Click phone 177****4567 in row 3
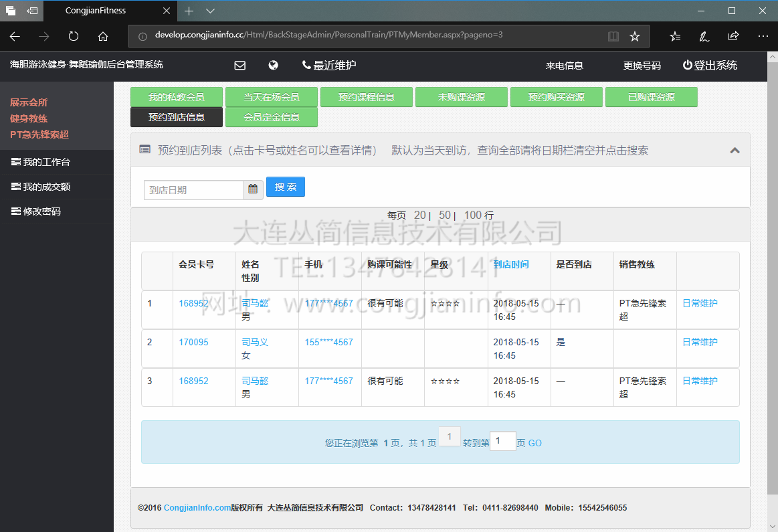Screen dimensions: 778x532 point(329,381)
